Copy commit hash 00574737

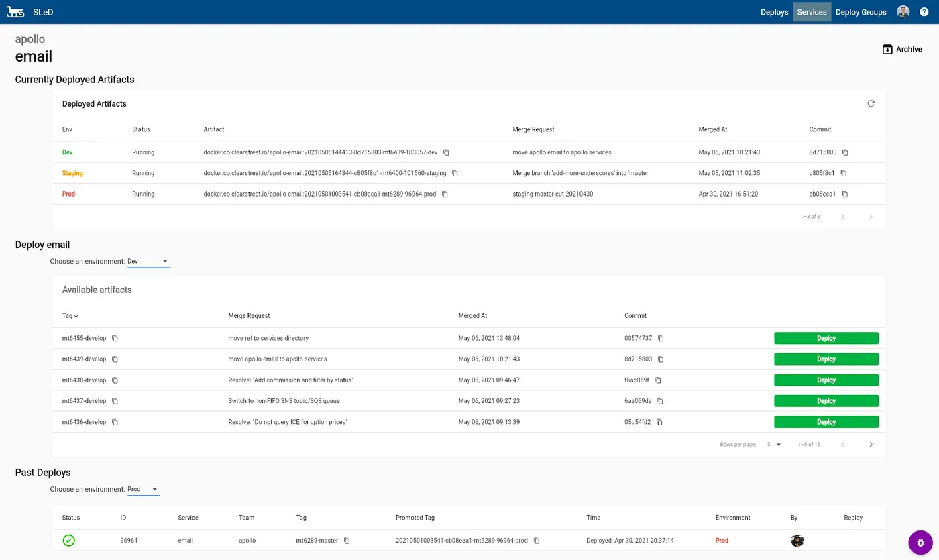click(661, 338)
